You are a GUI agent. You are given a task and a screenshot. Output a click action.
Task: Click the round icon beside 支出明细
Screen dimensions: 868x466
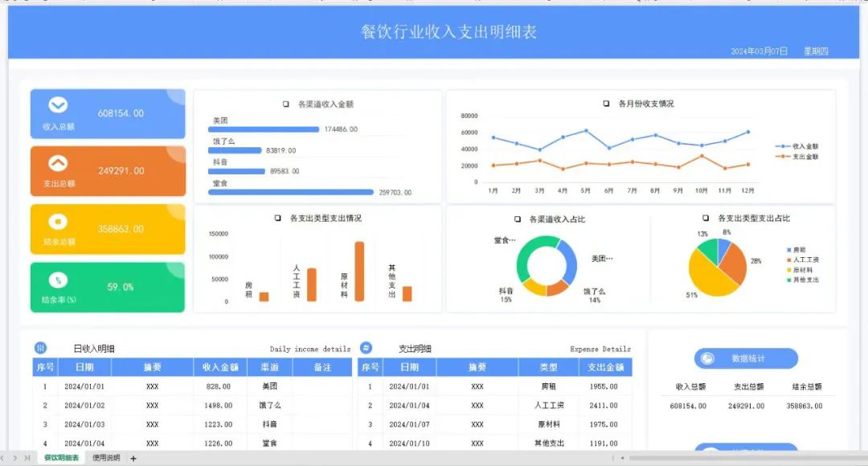pyautogui.click(x=366, y=348)
